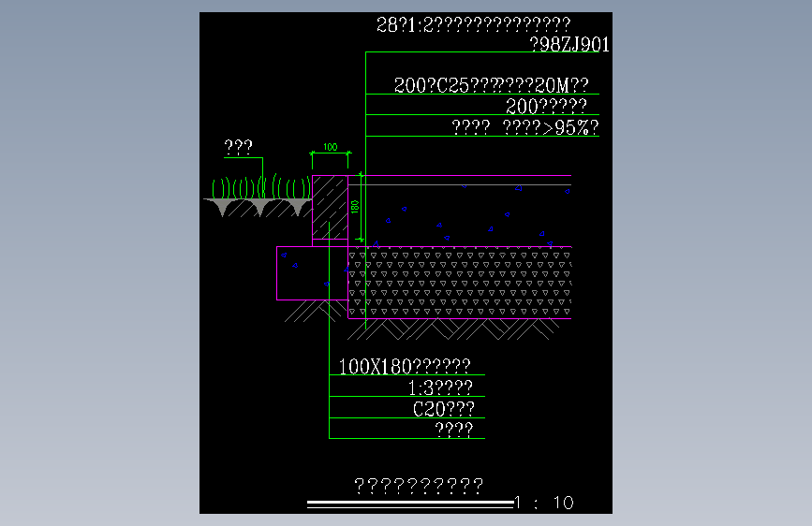
Task: Click the 180 height dimension label
Action: pos(355,207)
